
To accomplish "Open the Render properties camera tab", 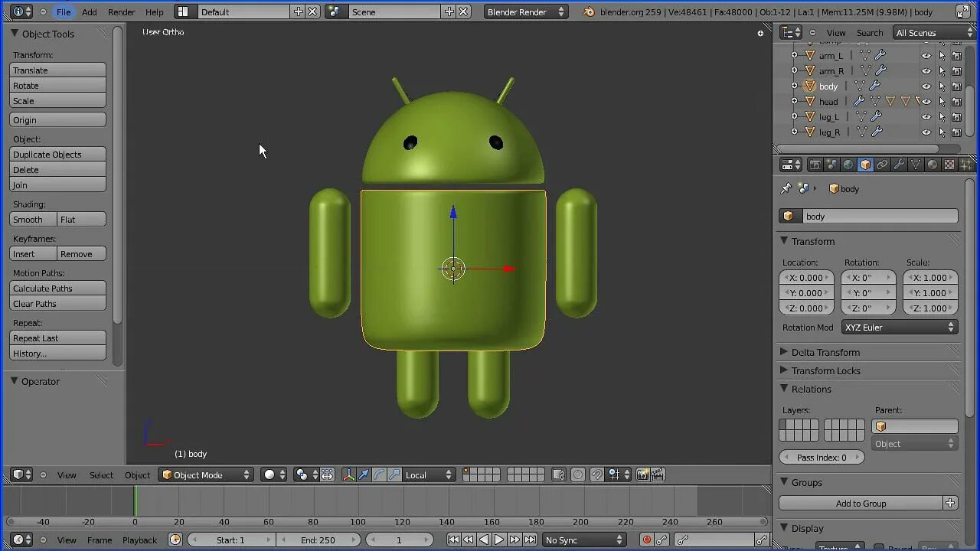I will coord(815,165).
